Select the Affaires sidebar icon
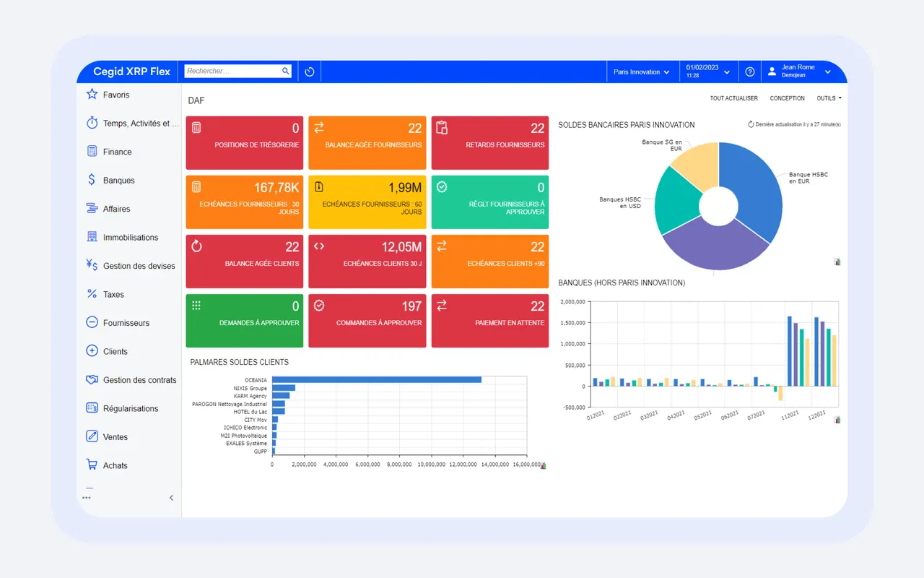The width and height of the screenshot is (924, 578). 92,209
